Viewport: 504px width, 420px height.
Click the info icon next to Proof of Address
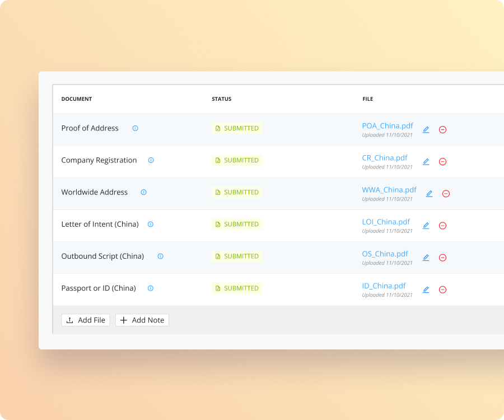pyautogui.click(x=134, y=128)
